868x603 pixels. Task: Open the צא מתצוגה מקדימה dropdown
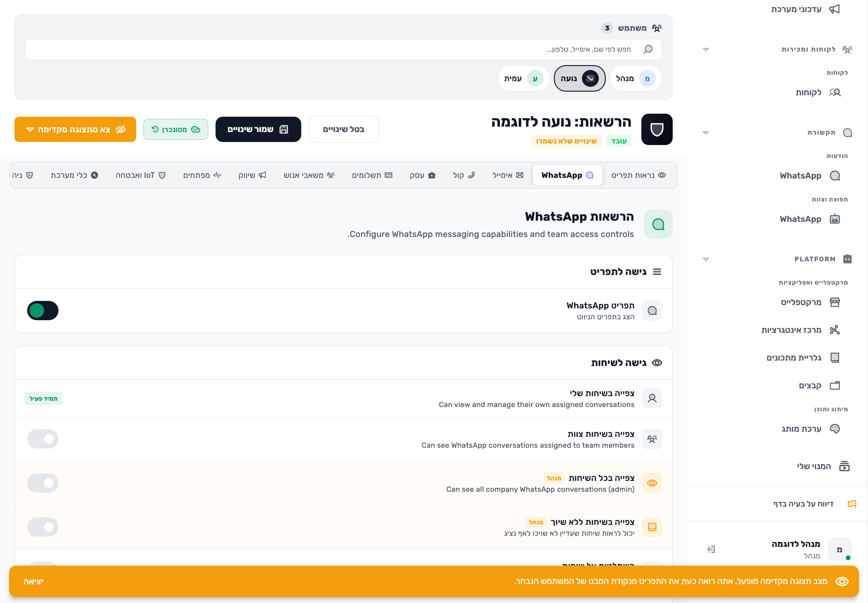click(x=75, y=130)
